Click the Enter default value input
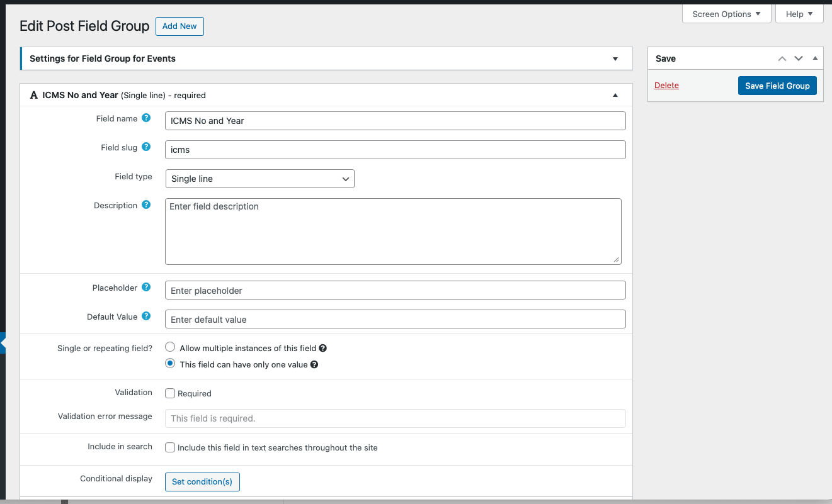 click(396, 319)
